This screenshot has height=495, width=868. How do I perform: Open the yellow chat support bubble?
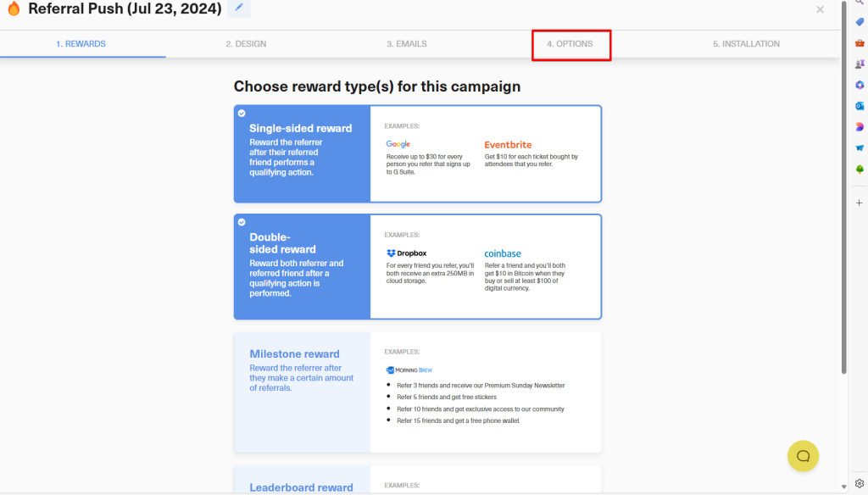tap(803, 456)
